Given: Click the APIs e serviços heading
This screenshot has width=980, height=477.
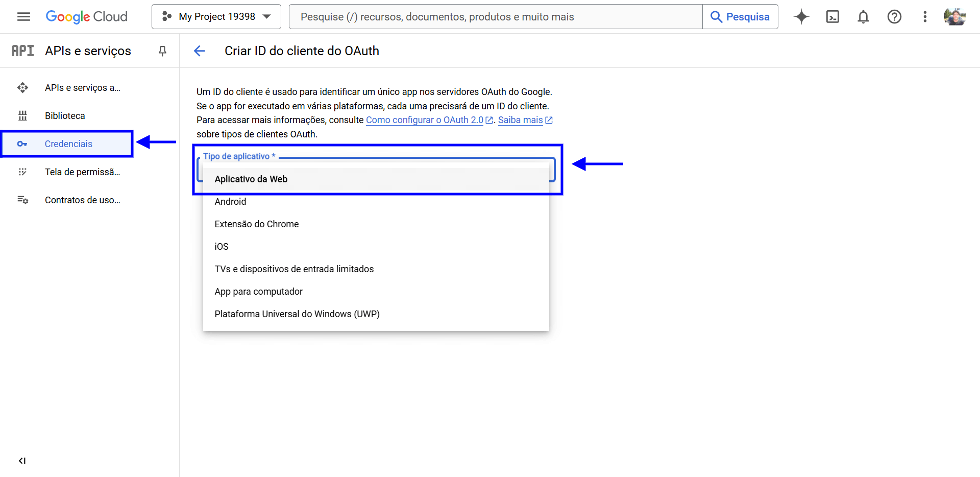Looking at the screenshot, I should coord(88,51).
